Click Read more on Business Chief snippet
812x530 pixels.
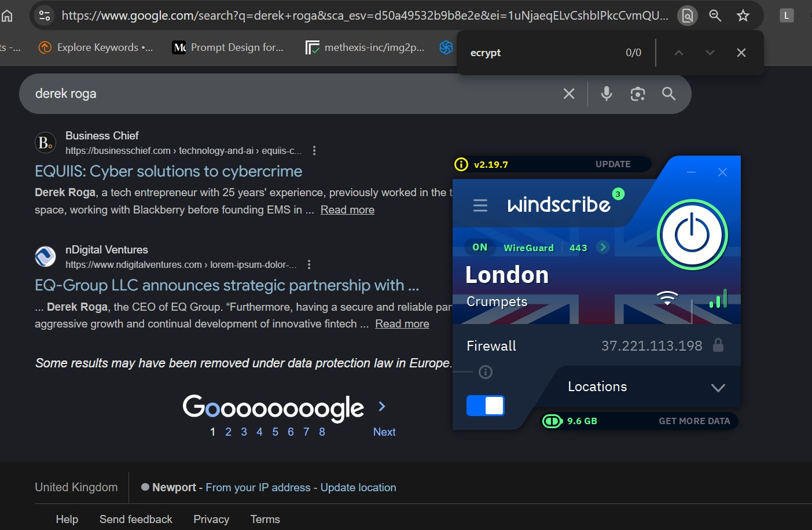click(x=347, y=210)
